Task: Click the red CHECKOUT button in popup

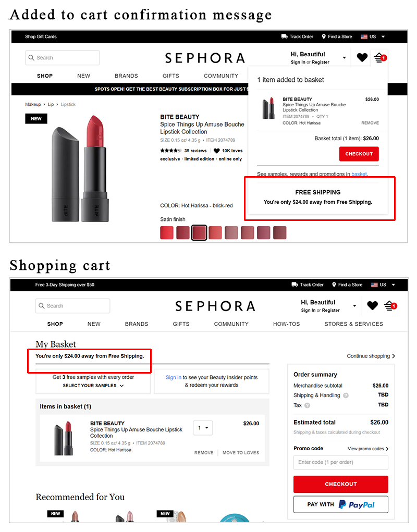Action: [x=359, y=154]
